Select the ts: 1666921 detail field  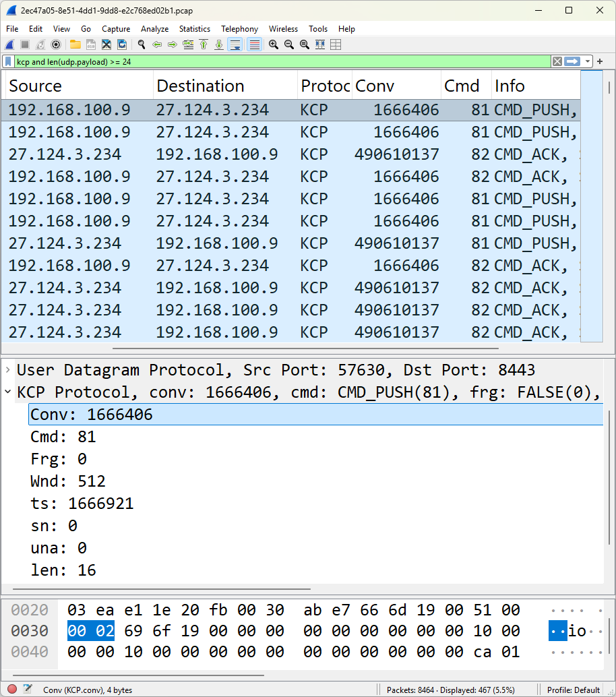tap(82, 503)
